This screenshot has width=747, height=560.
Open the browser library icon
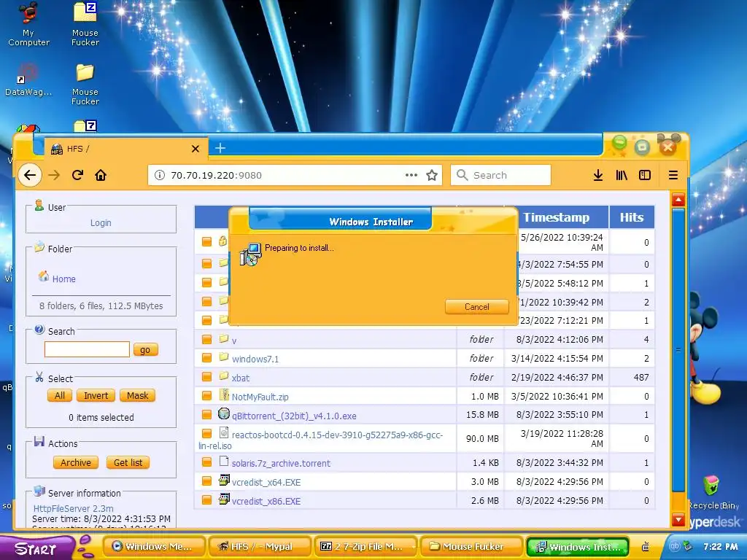point(622,175)
